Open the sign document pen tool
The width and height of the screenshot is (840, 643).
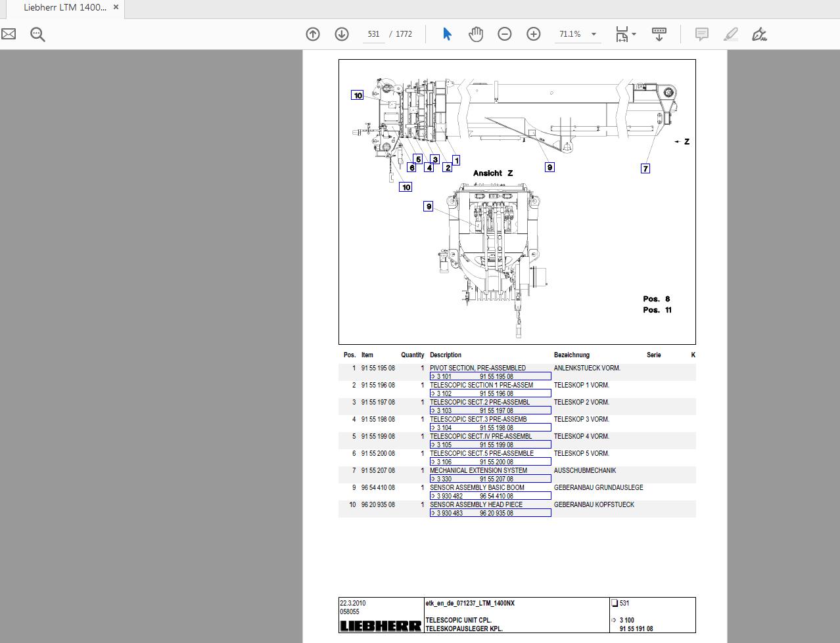pyautogui.click(x=760, y=34)
